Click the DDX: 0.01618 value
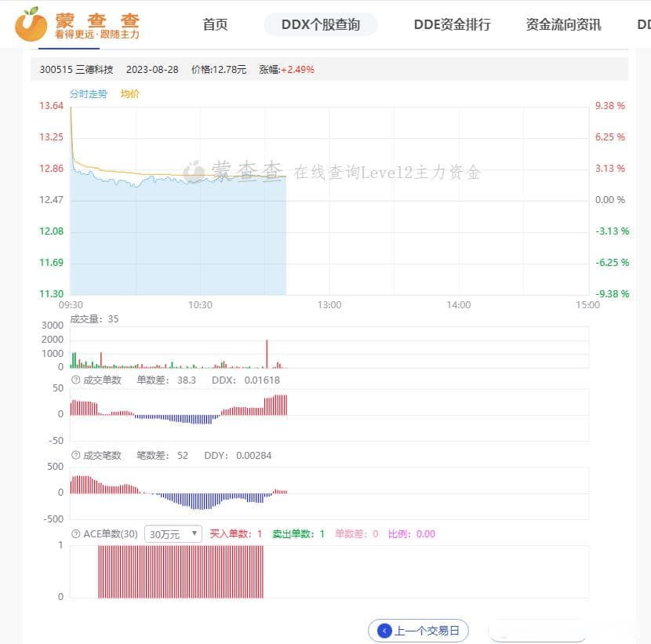651x644 pixels. coord(245,380)
